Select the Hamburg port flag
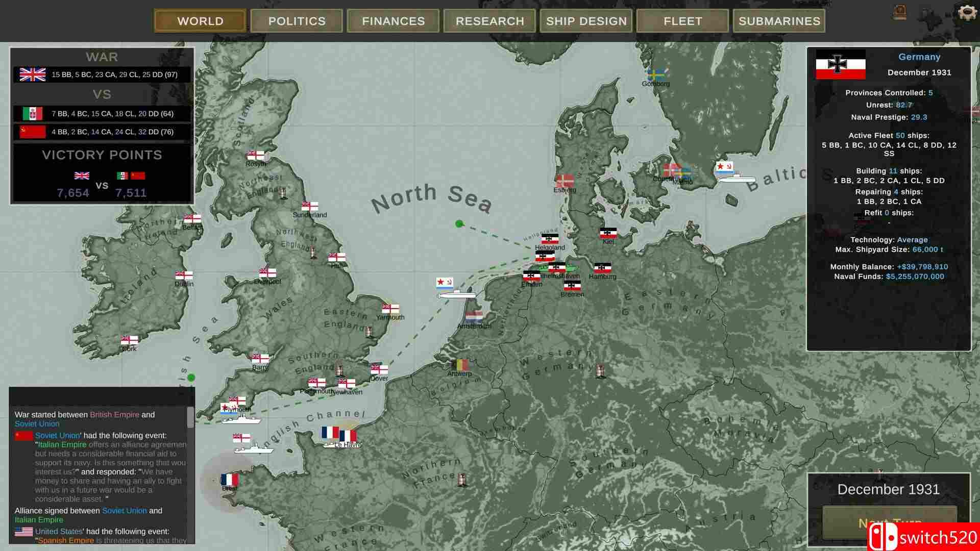 (602, 268)
